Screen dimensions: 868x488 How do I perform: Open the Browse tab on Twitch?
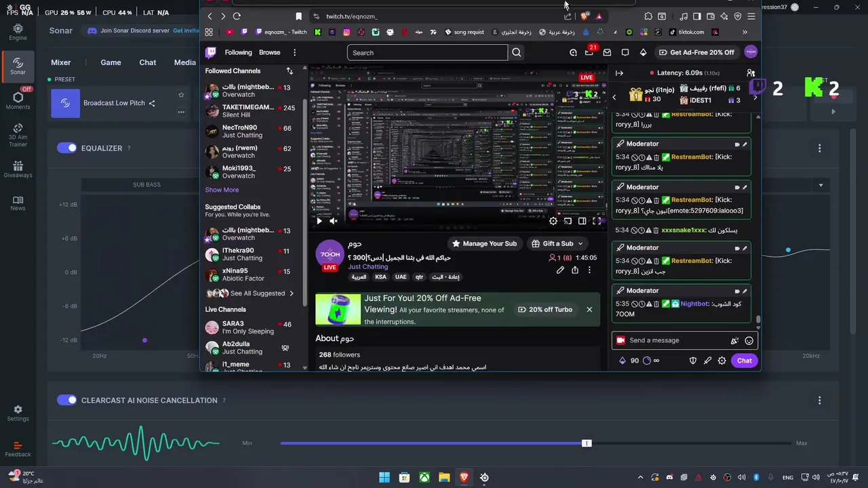(x=269, y=52)
